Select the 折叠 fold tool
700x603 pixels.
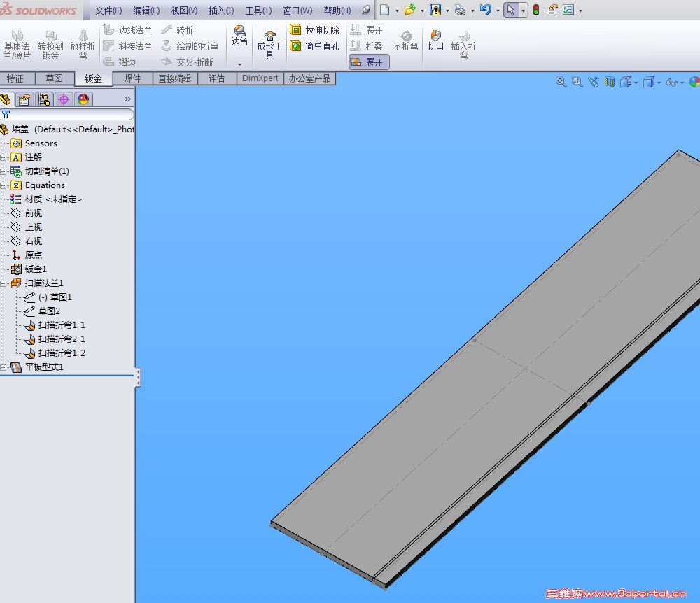coord(367,46)
